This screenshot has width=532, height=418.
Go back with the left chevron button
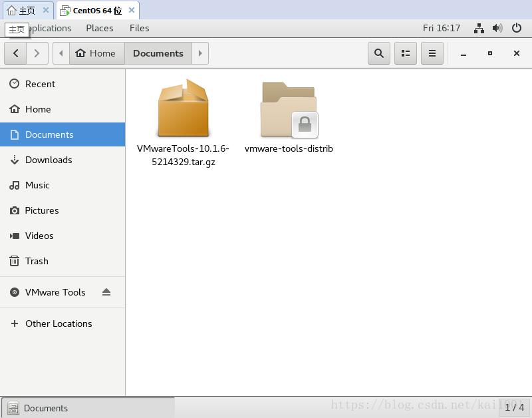click(x=15, y=53)
